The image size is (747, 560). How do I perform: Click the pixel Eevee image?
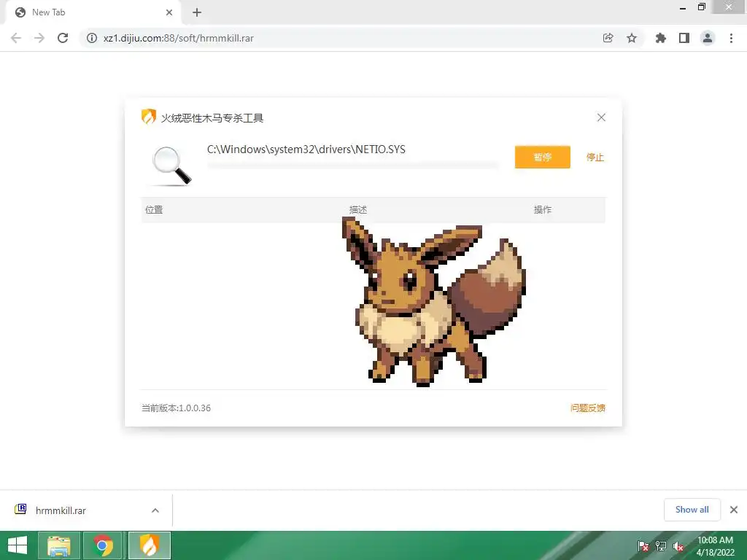tap(434, 301)
